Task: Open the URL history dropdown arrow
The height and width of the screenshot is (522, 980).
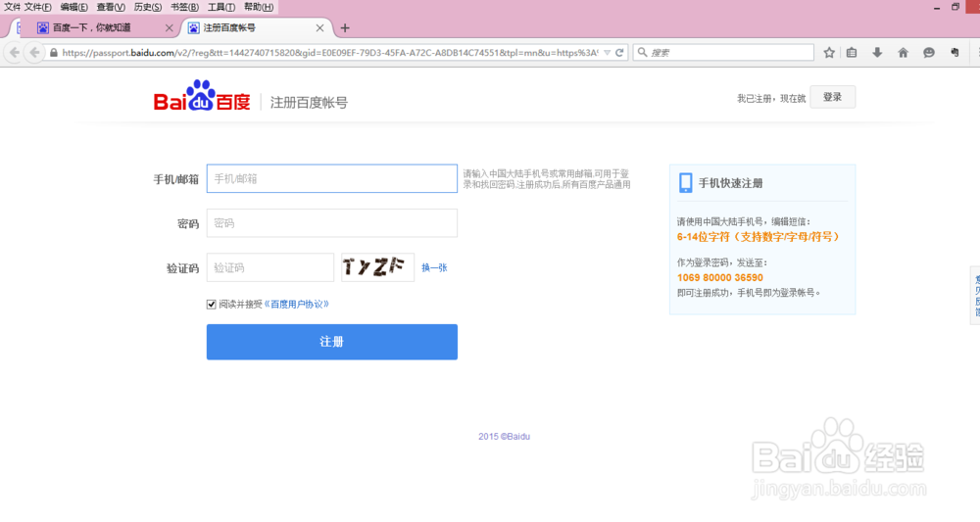Action: 607,53
